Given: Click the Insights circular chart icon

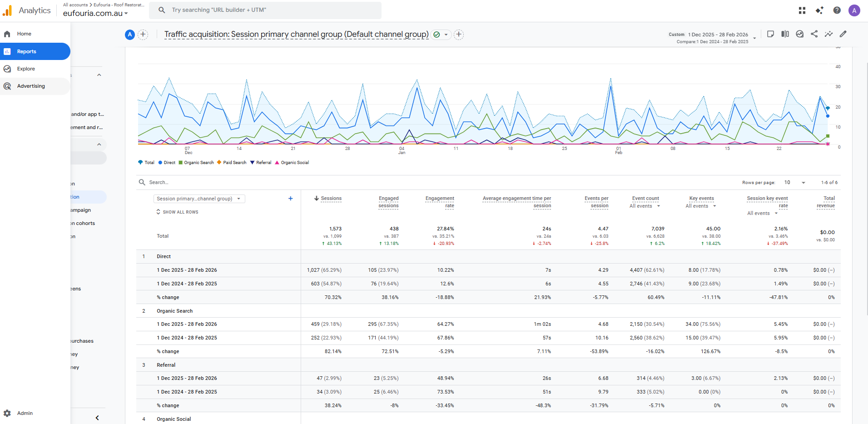Looking at the screenshot, I should [x=800, y=34].
